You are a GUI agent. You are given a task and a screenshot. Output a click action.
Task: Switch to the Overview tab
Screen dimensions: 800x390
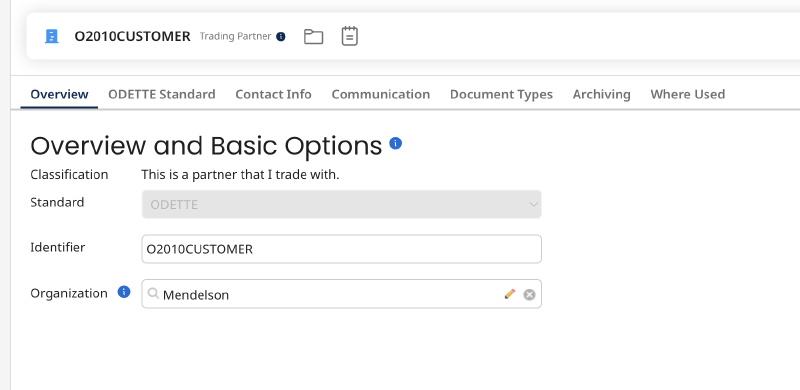tap(59, 94)
